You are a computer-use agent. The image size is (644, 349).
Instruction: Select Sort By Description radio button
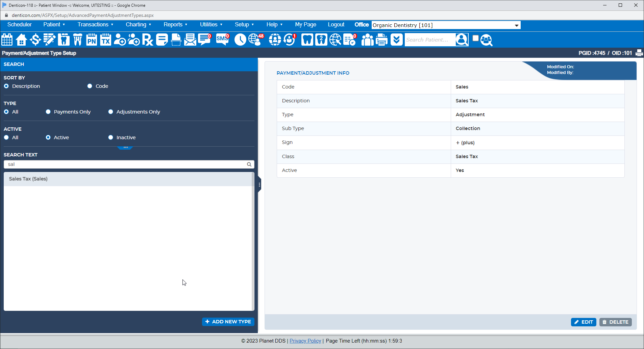click(6, 86)
